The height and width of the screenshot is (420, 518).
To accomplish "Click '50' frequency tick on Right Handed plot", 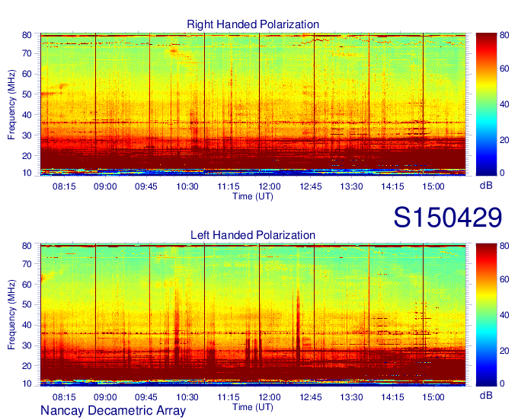I will (27, 94).
